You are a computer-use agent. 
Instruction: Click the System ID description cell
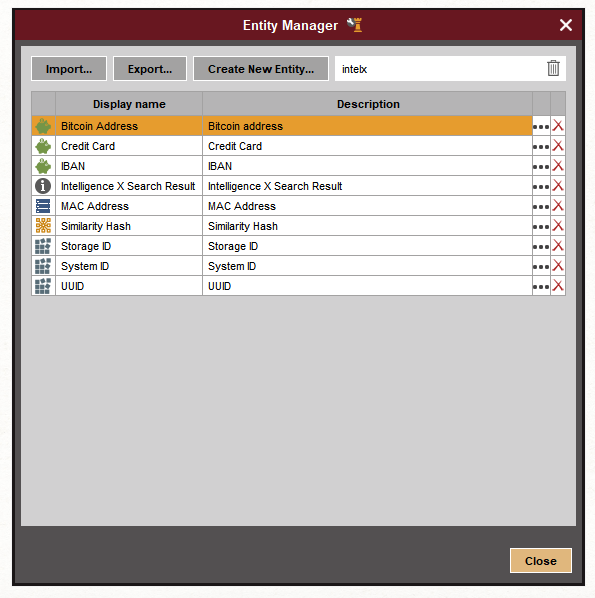pos(367,266)
